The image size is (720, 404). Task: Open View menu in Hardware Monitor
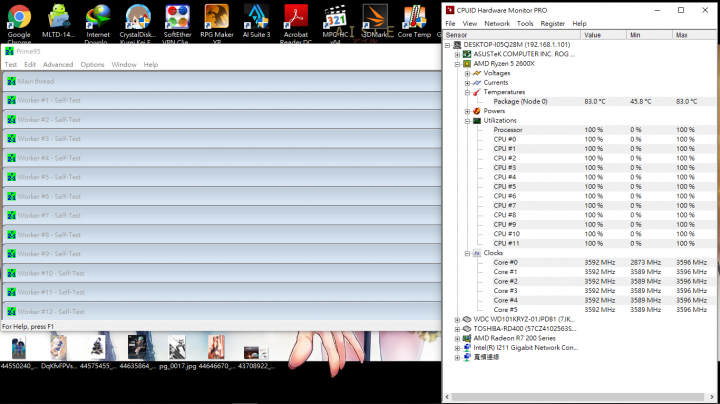click(470, 23)
